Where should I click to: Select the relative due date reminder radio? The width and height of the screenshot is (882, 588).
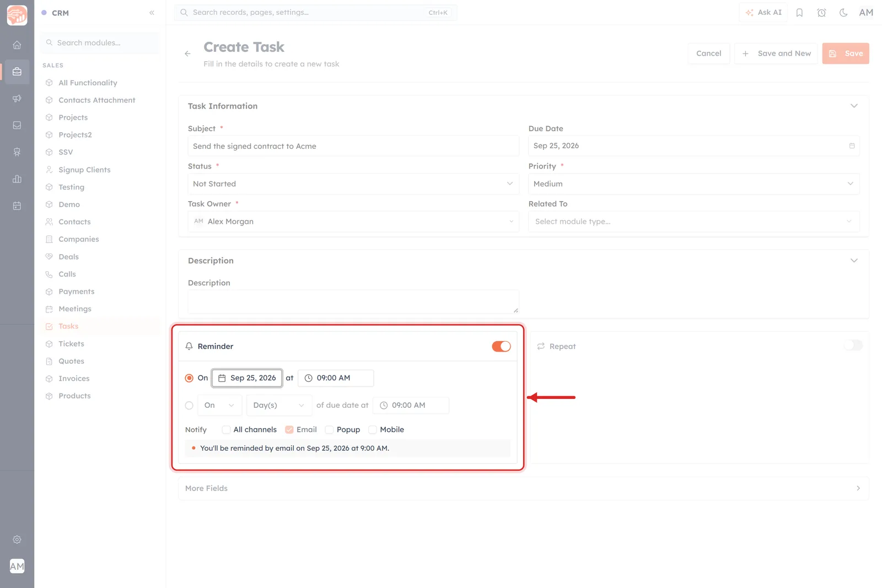coord(189,406)
